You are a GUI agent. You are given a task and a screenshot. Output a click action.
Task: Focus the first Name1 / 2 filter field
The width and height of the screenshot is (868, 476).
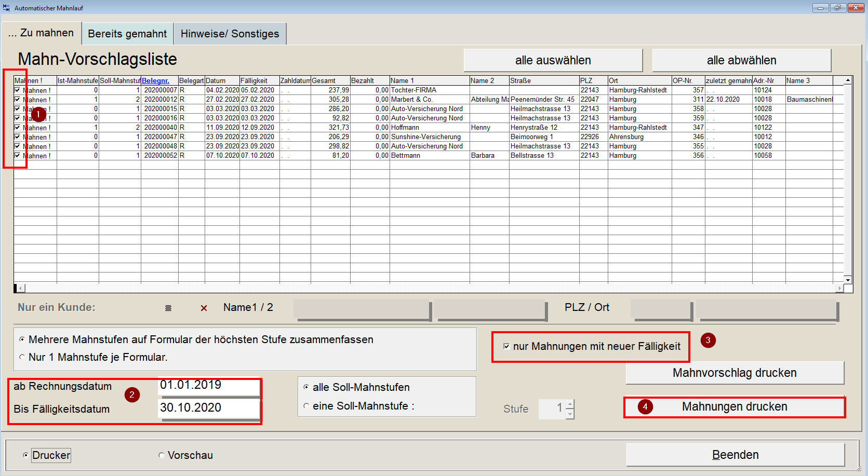(363, 310)
